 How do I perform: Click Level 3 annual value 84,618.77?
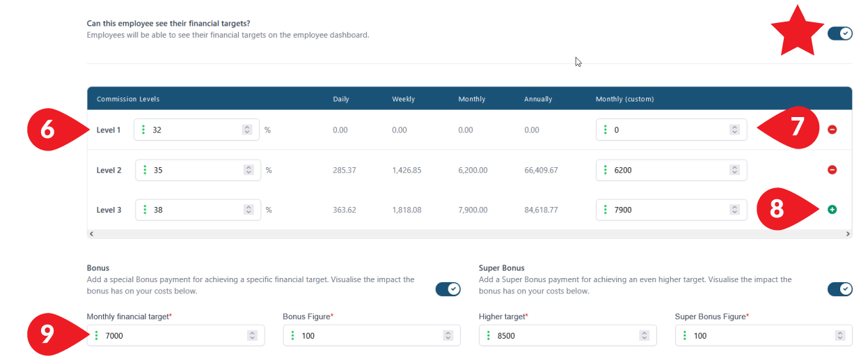(x=541, y=210)
